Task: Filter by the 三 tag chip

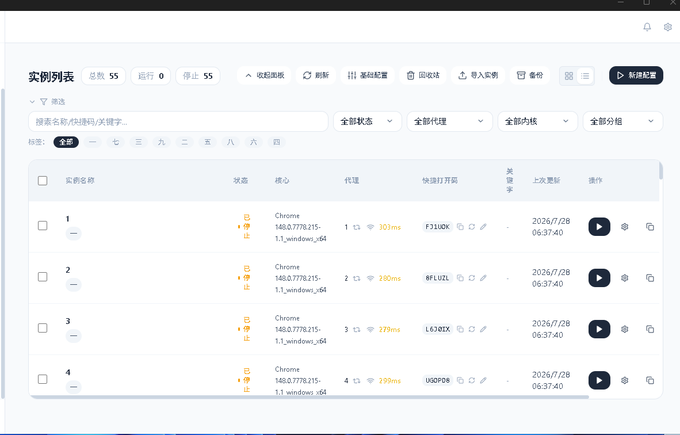Action: 138,142
